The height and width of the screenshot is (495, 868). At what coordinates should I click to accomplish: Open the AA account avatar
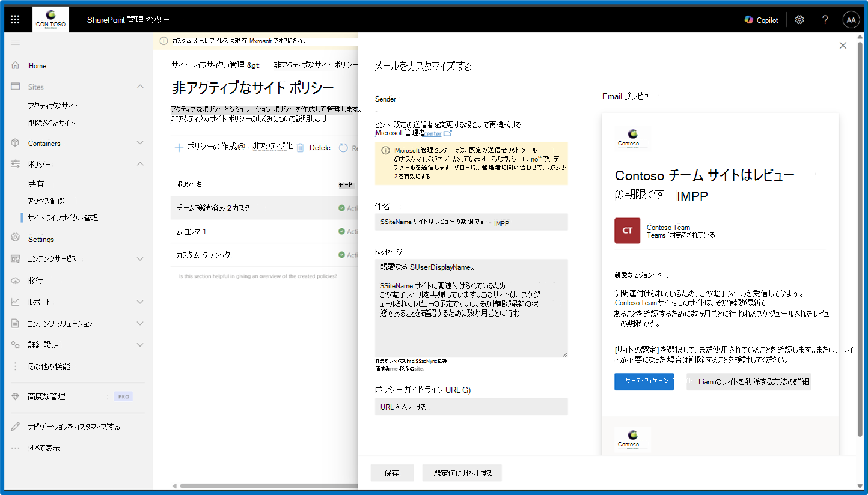coord(851,20)
